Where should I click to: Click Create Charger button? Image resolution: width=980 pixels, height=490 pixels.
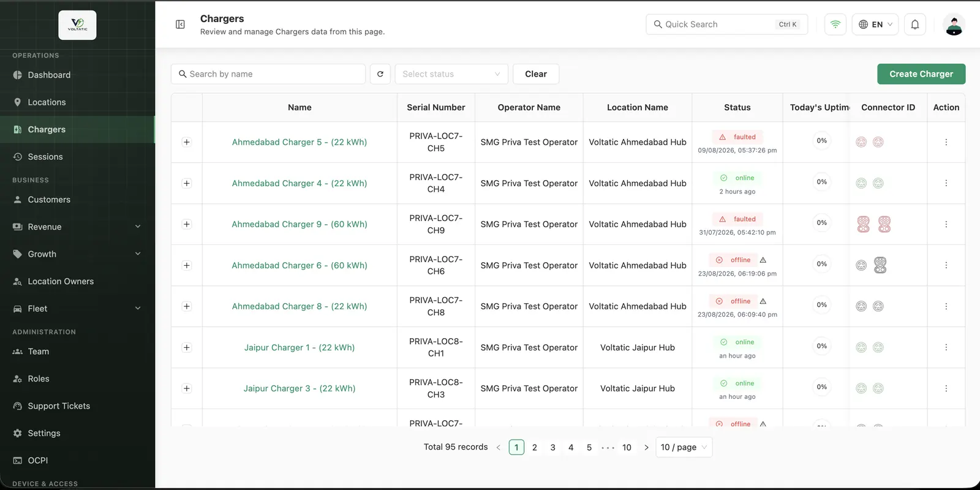point(921,74)
